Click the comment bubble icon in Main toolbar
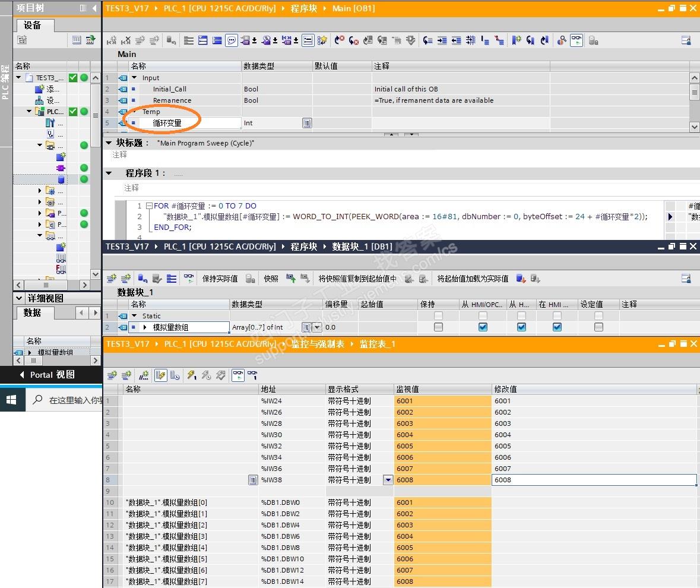Image resolution: width=700 pixels, height=588 pixels. 232,40
